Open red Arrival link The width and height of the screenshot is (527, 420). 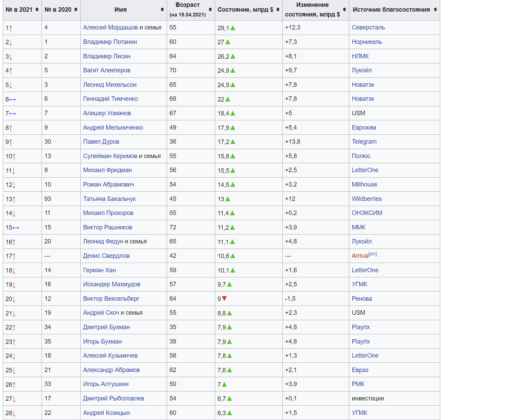point(360,256)
